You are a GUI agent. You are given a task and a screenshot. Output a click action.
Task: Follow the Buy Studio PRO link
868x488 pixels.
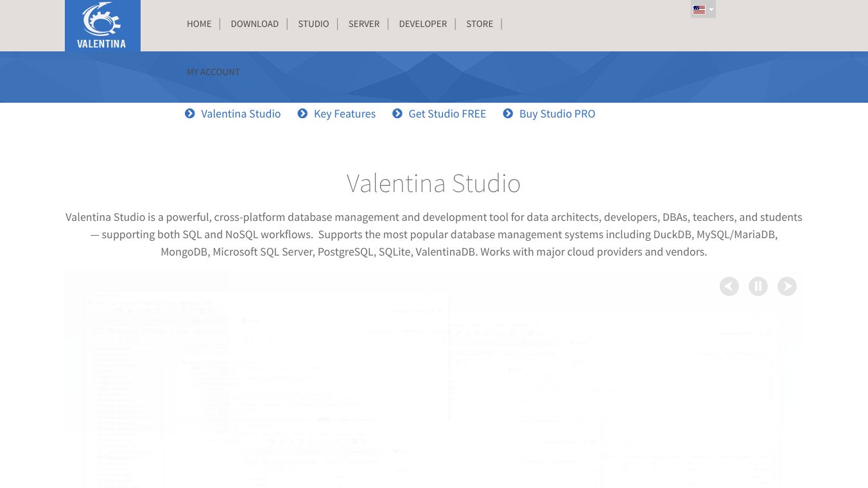557,114
